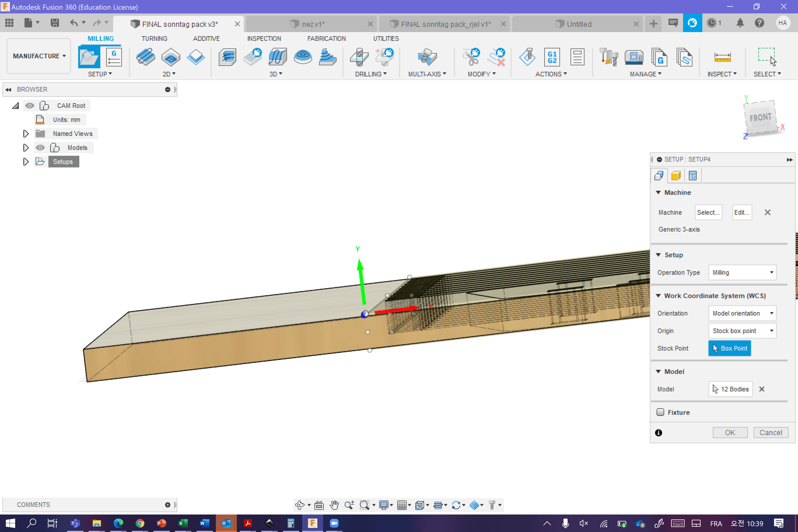Open the Operation Type Milling dropdown
This screenshot has width=798, height=532.
tap(742, 272)
